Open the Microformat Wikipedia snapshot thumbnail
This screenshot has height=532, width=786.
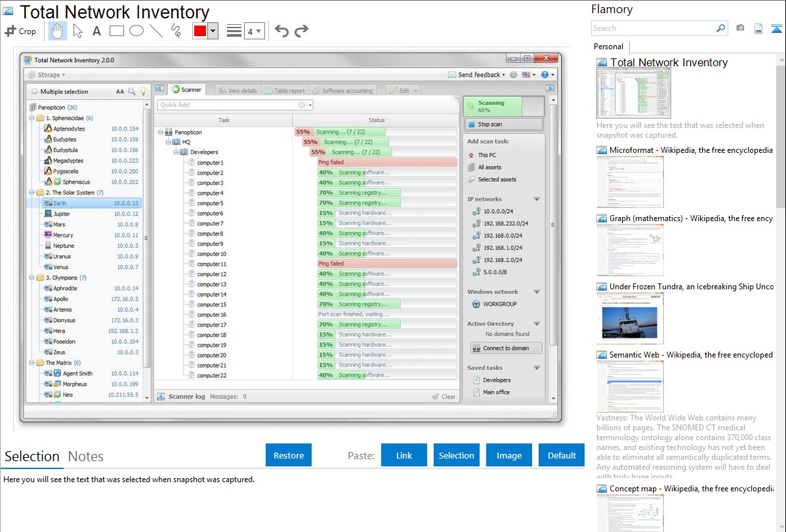pos(630,182)
